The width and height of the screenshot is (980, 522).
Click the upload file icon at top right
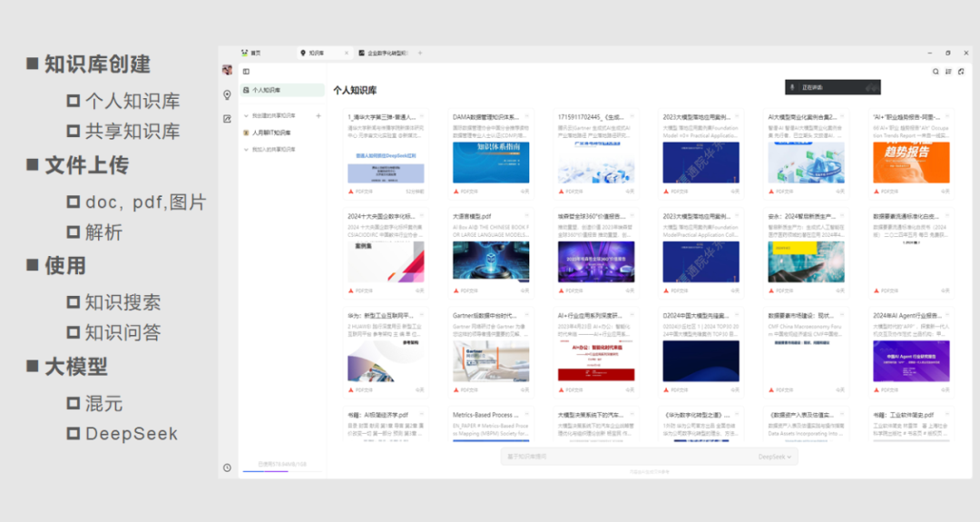961,72
